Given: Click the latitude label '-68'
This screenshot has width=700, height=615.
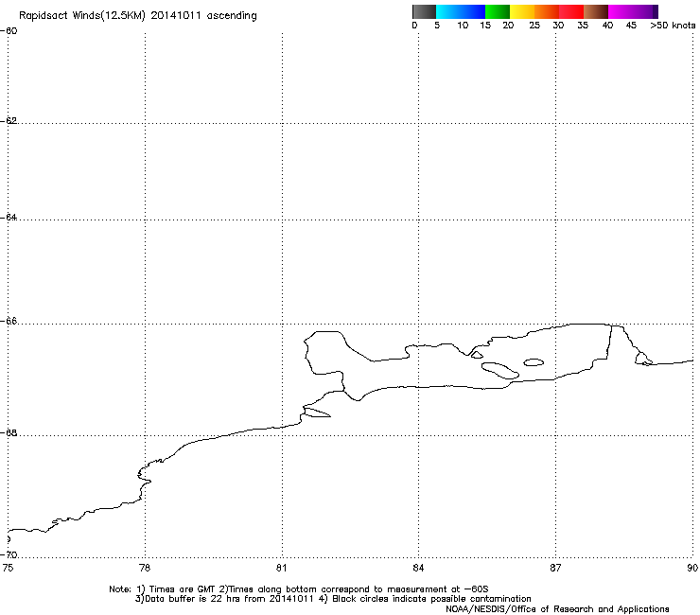Looking at the screenshot, I should pos(9,432).
